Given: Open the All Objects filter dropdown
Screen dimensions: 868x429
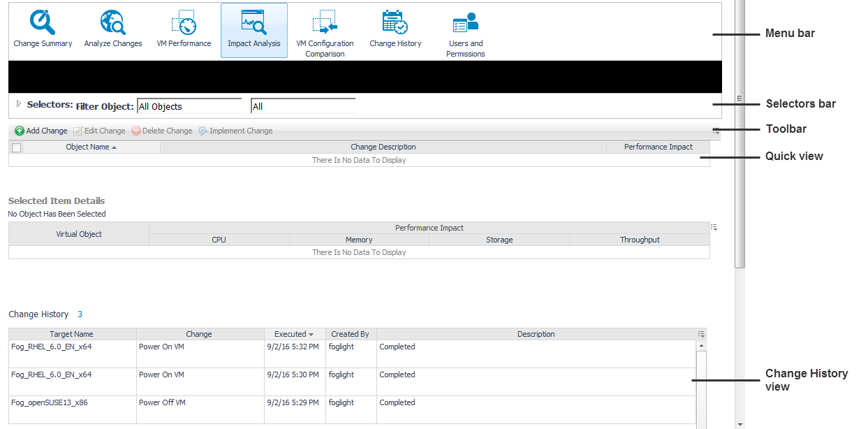Looking at the screenshot, I should [x=189, y=106].
